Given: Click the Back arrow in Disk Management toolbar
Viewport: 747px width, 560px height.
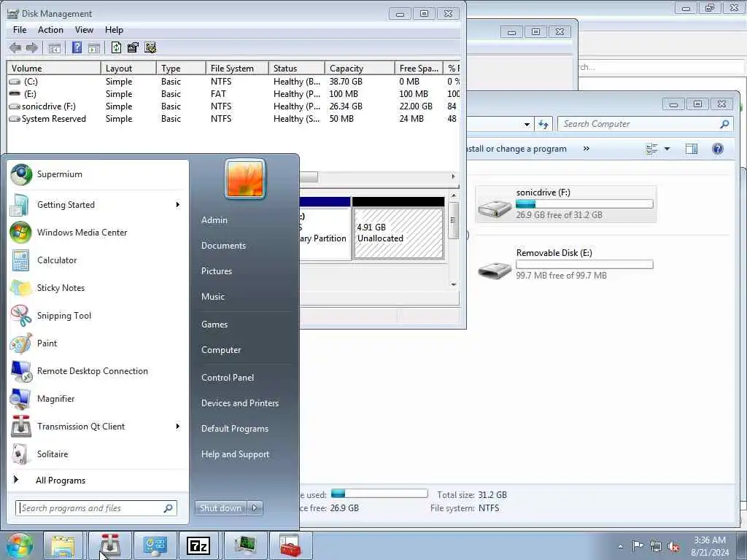Looking at the screenshot, I should 15,47.
